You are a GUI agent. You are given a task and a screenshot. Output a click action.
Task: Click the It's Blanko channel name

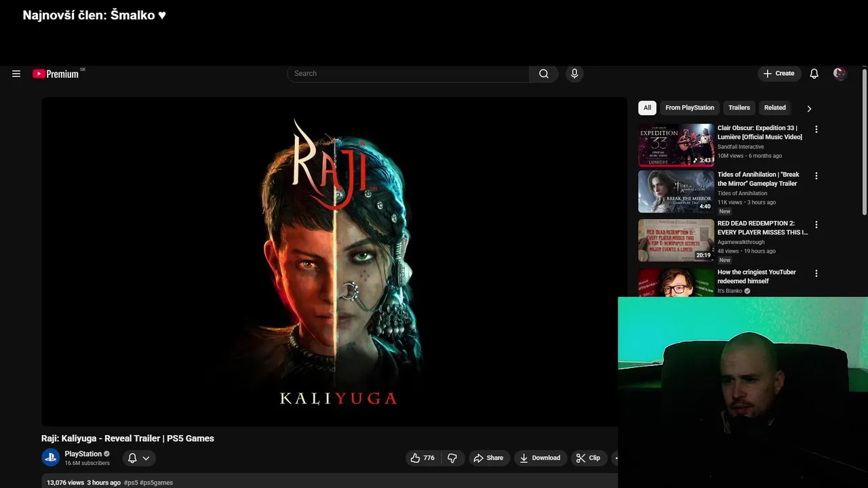[x=730, y=291]
